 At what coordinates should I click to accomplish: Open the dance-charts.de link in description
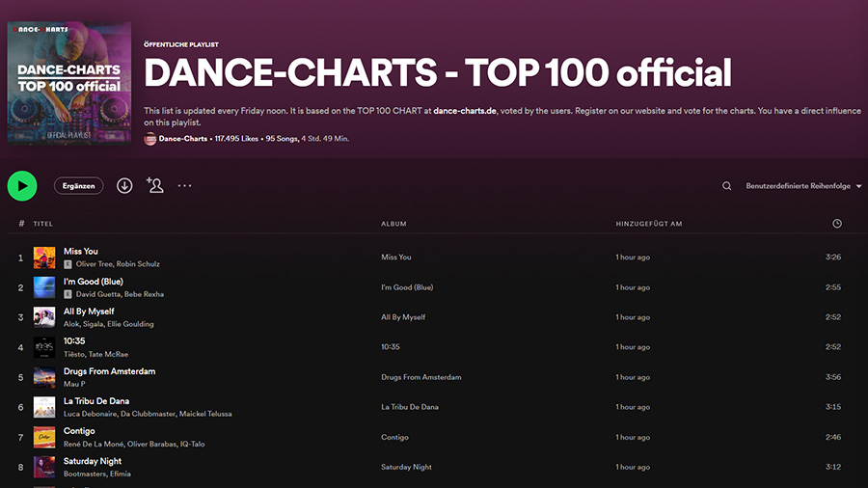click(465, 111)
